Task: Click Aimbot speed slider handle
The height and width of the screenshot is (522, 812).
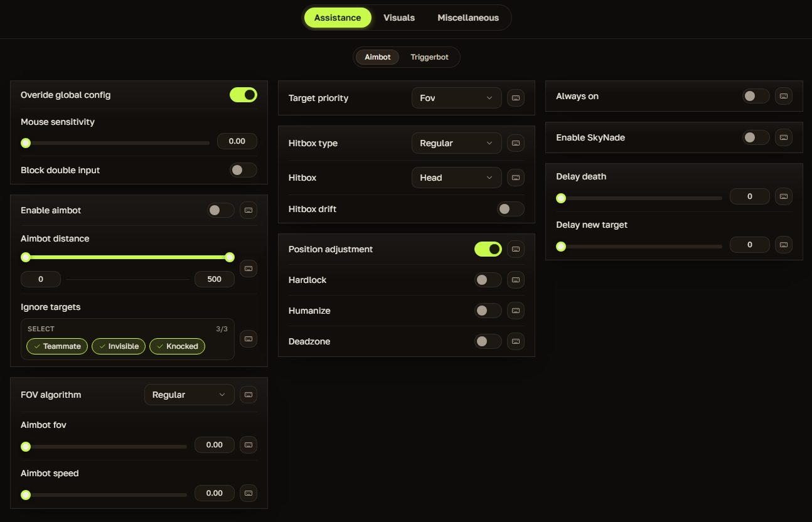Action: (26, 495)
